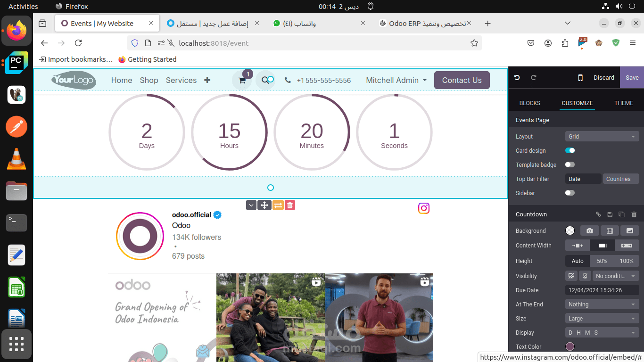Image resolution: width=644 pixels, height=362 pixels.
Task: Undo the last editor change
Action: point(517,78)
